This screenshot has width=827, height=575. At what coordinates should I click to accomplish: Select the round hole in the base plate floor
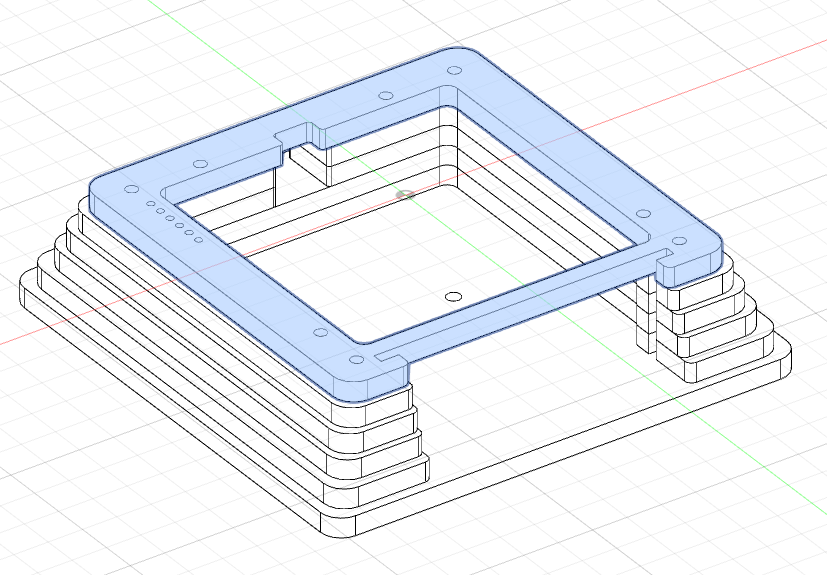tap(452, 296)
